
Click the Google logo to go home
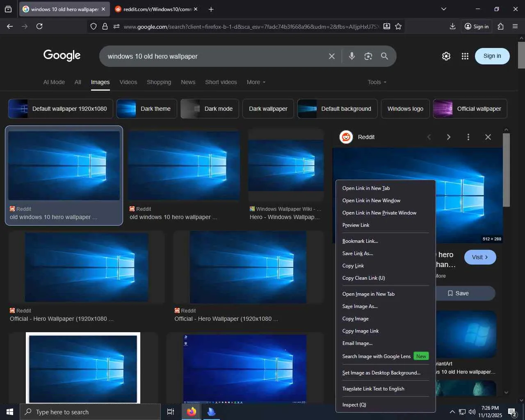click(x=62, y=56)
